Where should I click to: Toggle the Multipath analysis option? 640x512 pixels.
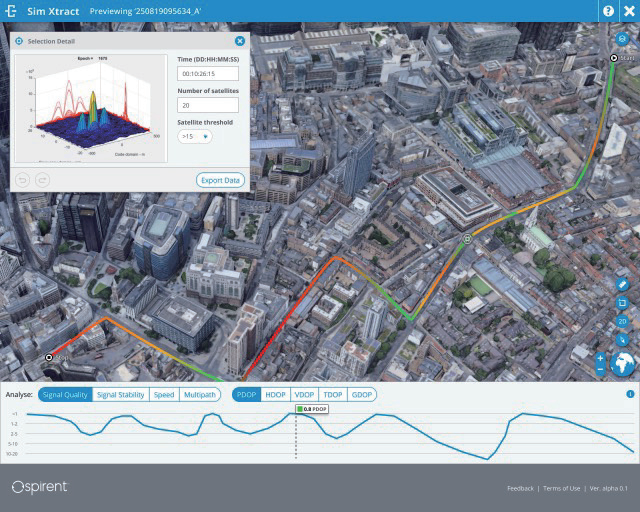click(200, 395)
